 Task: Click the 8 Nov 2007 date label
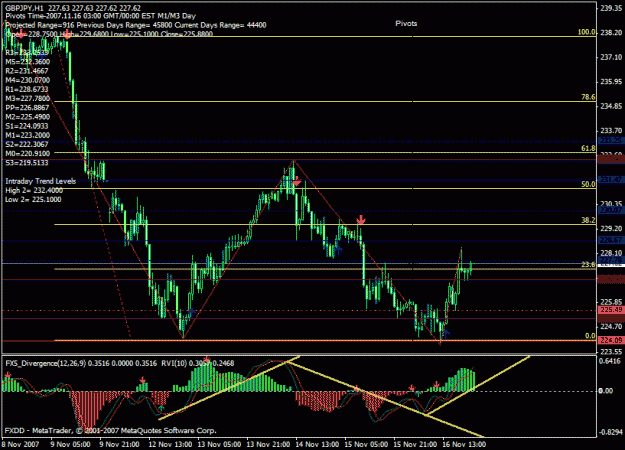point(20,444)
